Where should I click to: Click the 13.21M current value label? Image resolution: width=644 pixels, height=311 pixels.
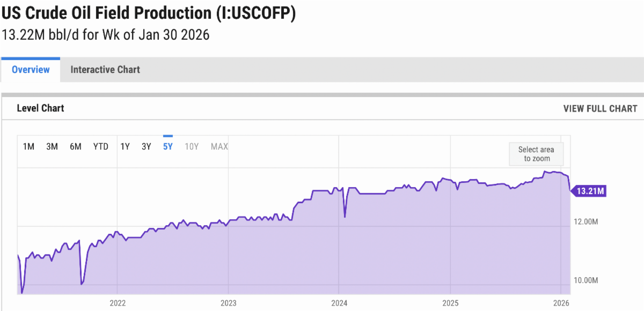590,191
